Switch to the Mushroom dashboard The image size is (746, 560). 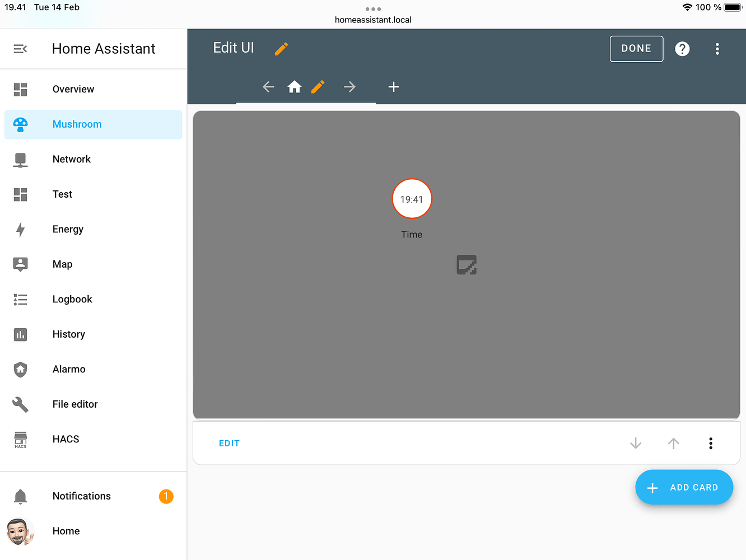(x=77, y=124)
